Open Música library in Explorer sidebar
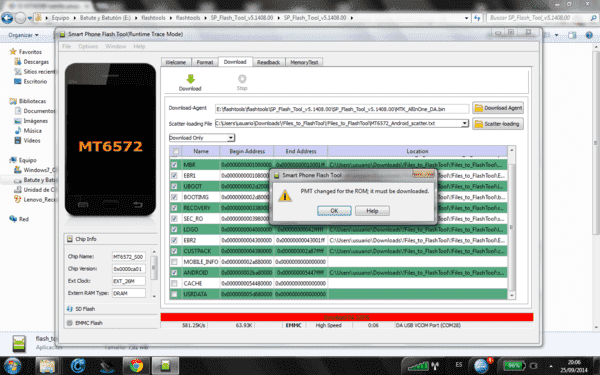This screenshot has width=600, height=375. click(x=33, y=131)
